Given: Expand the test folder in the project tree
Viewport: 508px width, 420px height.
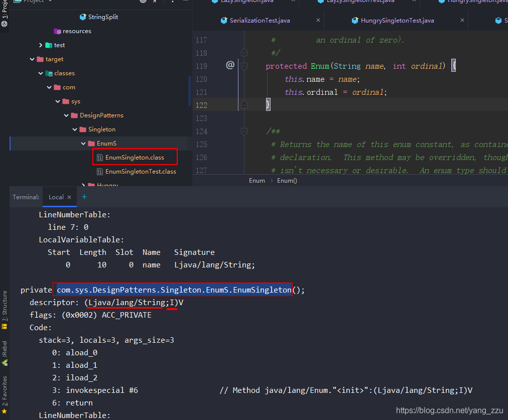Looking at the screenshot, I should (41, 45).
